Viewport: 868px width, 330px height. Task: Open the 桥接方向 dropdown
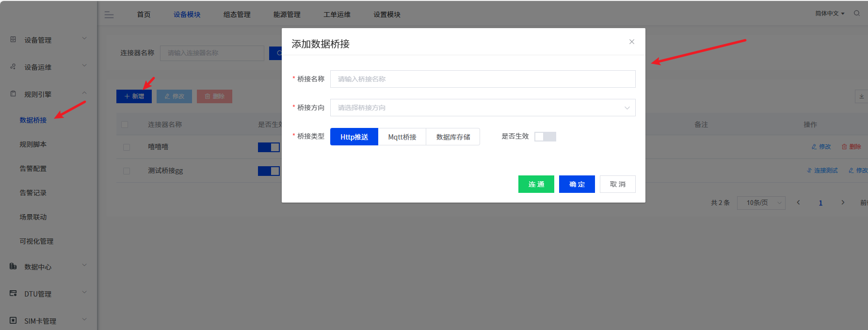(x=482, y=108)
